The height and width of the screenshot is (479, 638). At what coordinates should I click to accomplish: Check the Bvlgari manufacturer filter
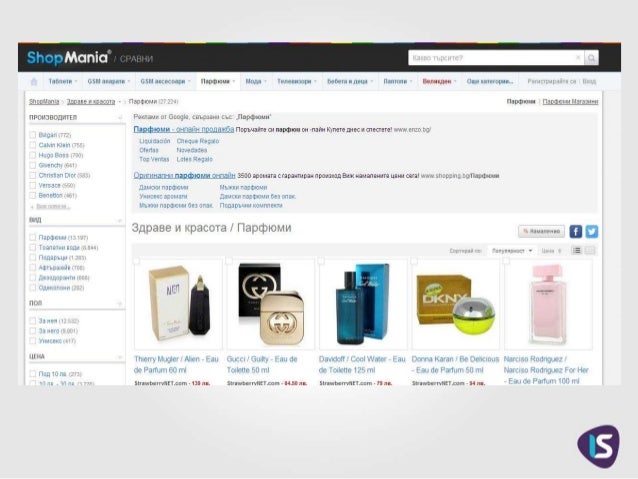pyautogui.click(x=33, y=135)
